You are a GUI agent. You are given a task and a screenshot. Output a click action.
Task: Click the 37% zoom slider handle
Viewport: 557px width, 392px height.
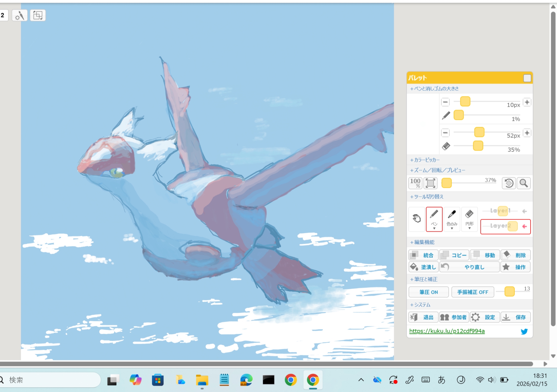click(446, 183)
